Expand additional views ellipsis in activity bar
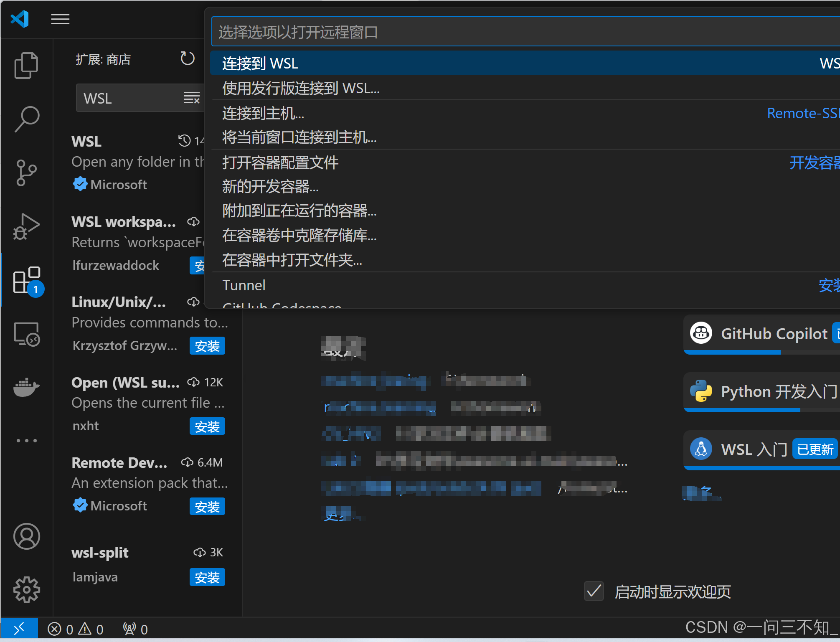This screenshot has width=840, height=642. coord(26,441)
